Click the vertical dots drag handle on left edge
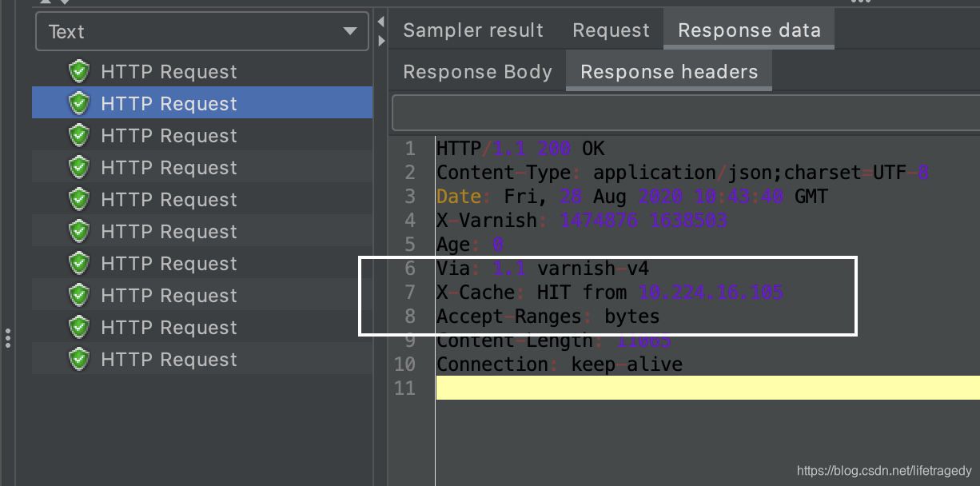This screenshot has width=980, height=486. point(8,338)
